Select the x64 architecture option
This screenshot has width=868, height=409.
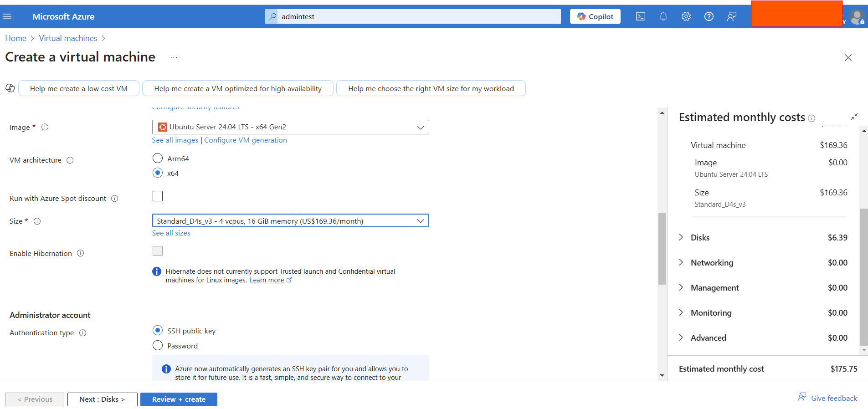click(158, 173)
